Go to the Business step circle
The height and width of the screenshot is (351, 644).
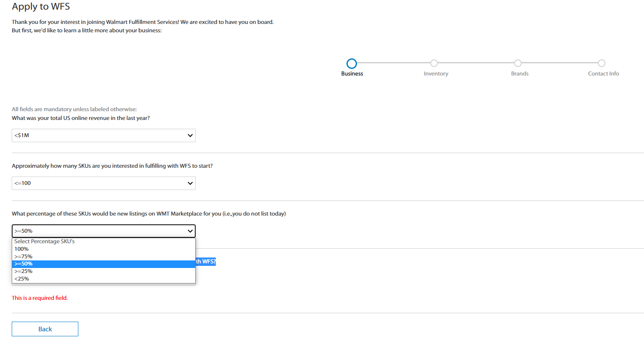pyautogui.click(x=352, y=63)
